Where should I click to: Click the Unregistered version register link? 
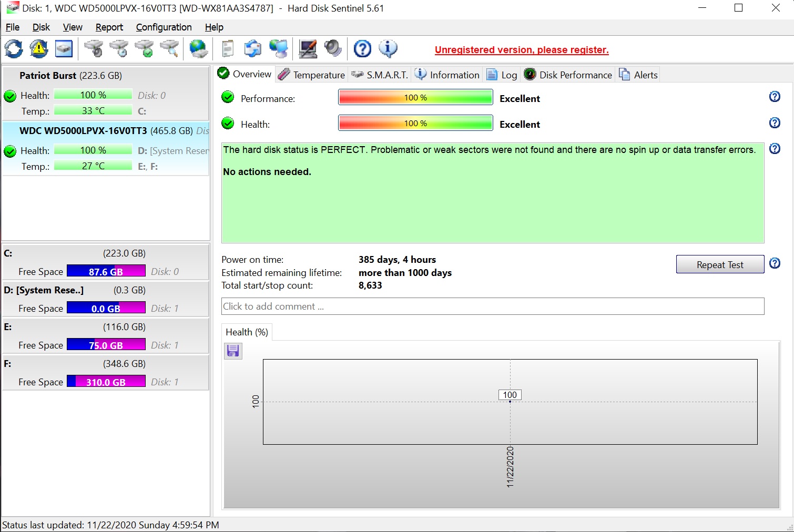click(x=521, y=50)
